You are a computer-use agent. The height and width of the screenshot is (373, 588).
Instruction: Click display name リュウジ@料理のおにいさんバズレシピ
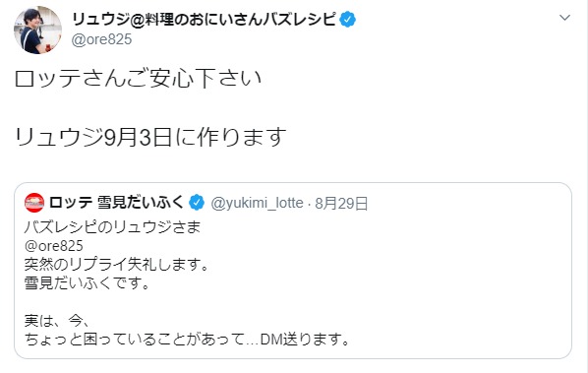pyautogui.click(x=204, y=19)
